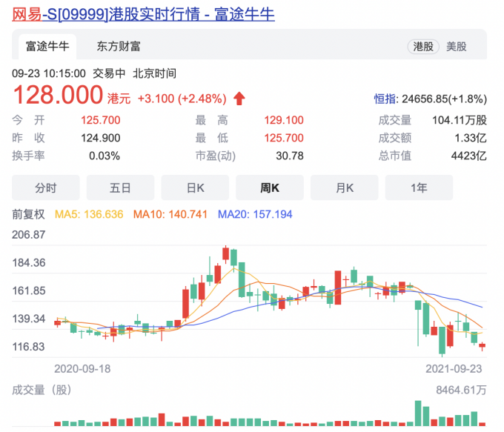Screen dimensions: 504x432
Task: Click the 最高 value 129.100
Action: click(x=283, y=120)
